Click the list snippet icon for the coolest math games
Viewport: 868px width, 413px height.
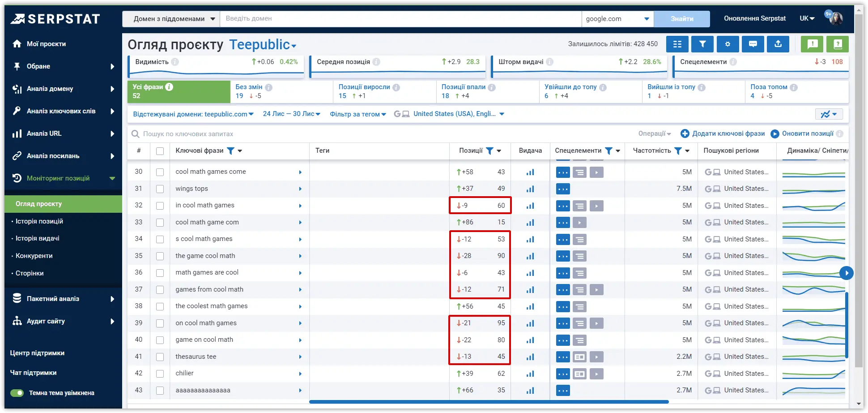point(579,307)
